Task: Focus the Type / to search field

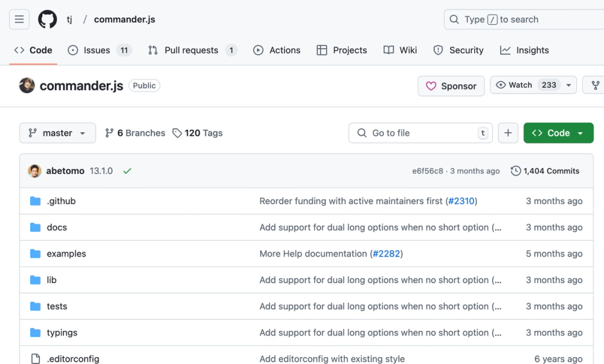Action: point(524,19)
